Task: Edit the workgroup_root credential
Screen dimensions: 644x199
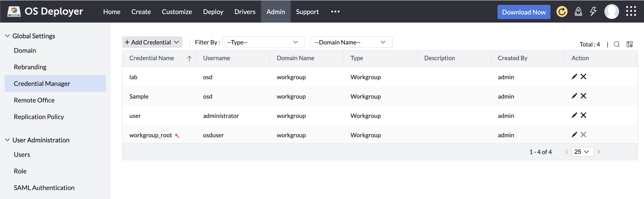Action: click(574, 135)
